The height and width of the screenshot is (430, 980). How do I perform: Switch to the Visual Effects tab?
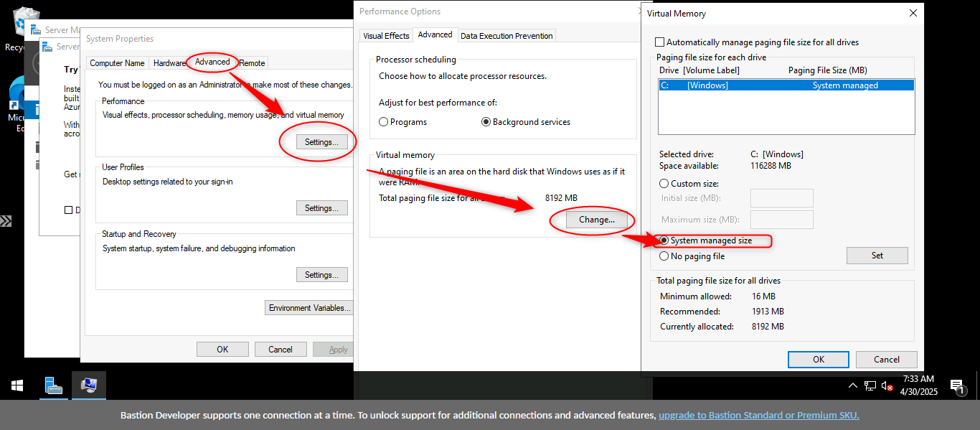click(x=386, y=36)
